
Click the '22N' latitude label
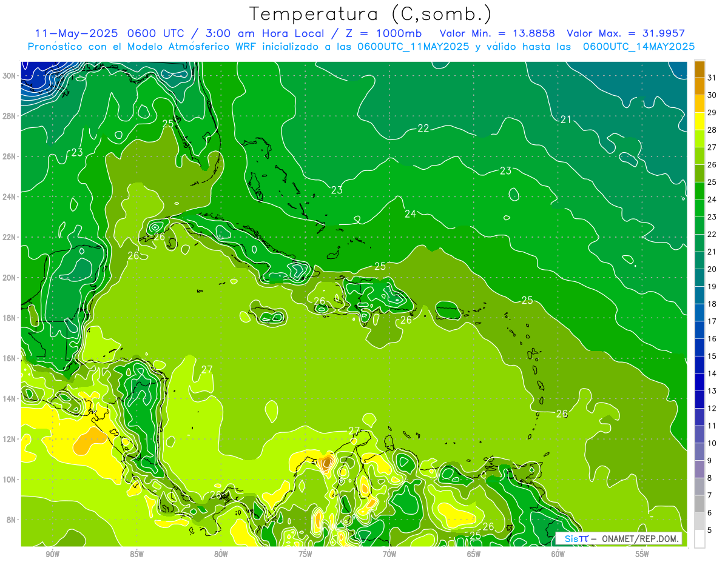(x=10, y=237)
